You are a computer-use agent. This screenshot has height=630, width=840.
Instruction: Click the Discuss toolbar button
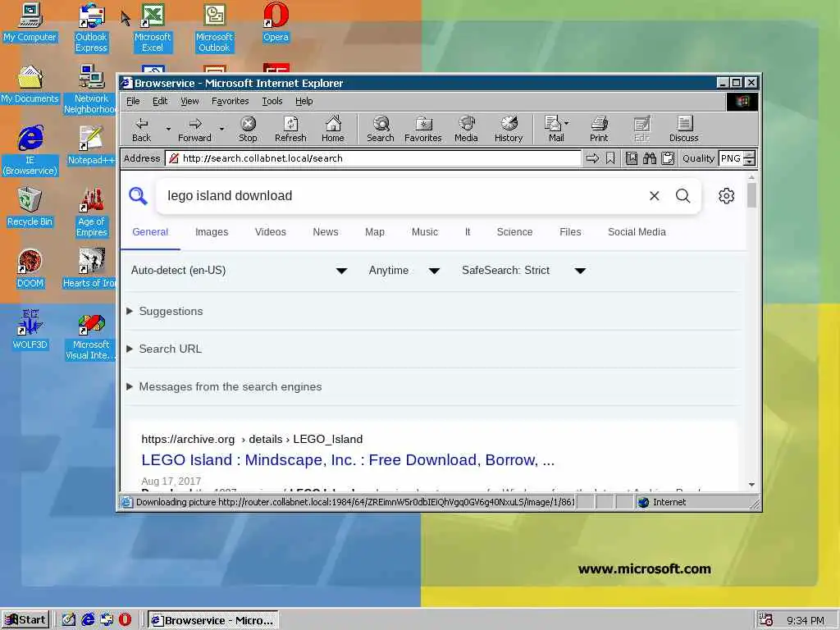(x=683, y=130)
